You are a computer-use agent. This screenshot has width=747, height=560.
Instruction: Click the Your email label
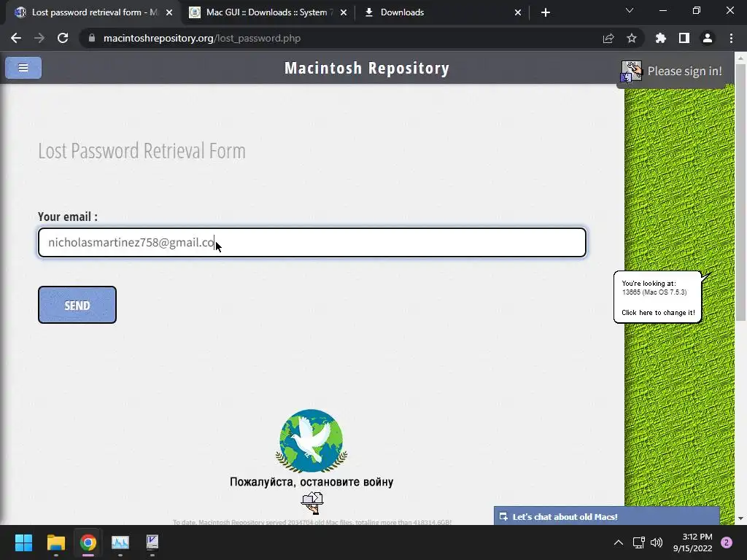(x=68, y=217)
